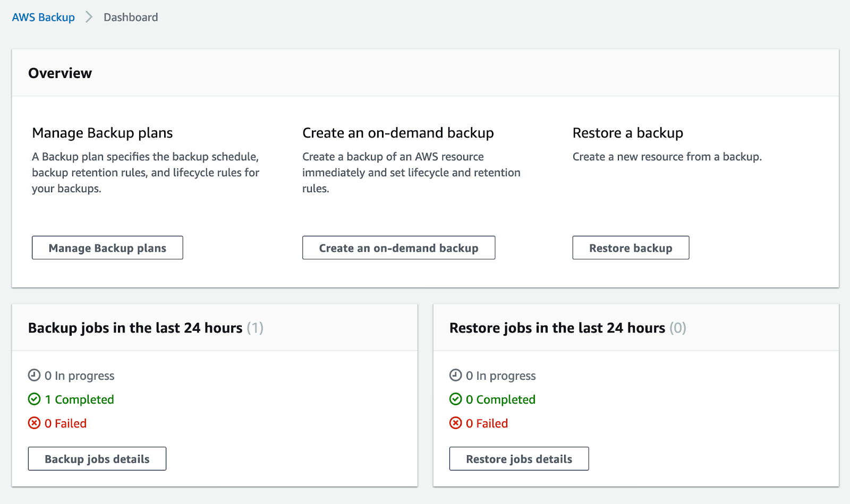Click the green checkmark icon beside 0 Completed
The width and height of the screenshot is (850, 504).
[x=455, y=399]
